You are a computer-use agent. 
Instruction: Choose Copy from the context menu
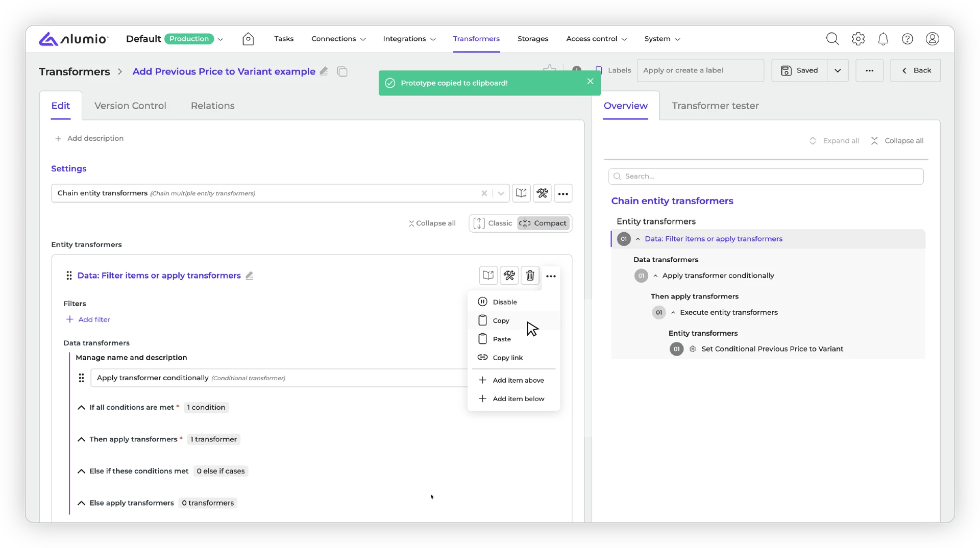click(x=513, y=321)
